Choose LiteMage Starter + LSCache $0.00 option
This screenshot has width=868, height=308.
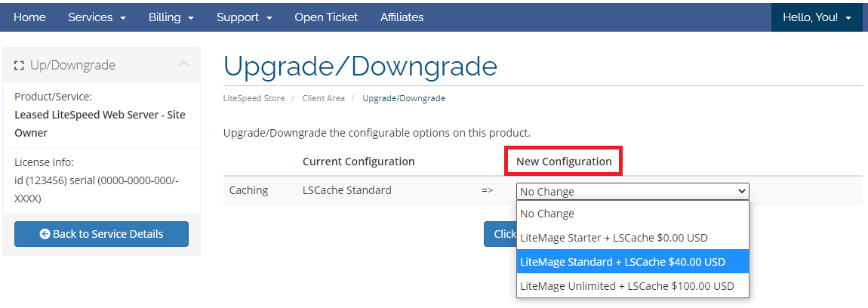click(633, 238)
